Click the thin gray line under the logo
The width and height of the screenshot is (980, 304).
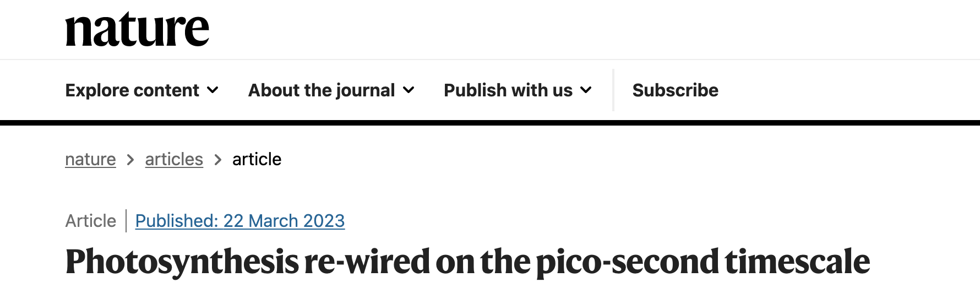pyautogui.click(x=490, y=59)
